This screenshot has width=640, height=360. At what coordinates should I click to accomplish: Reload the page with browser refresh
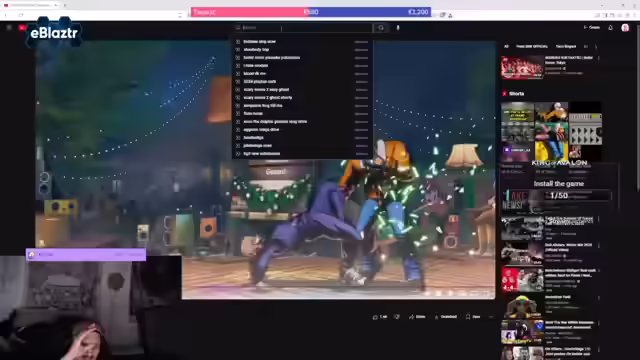[20, 15]
